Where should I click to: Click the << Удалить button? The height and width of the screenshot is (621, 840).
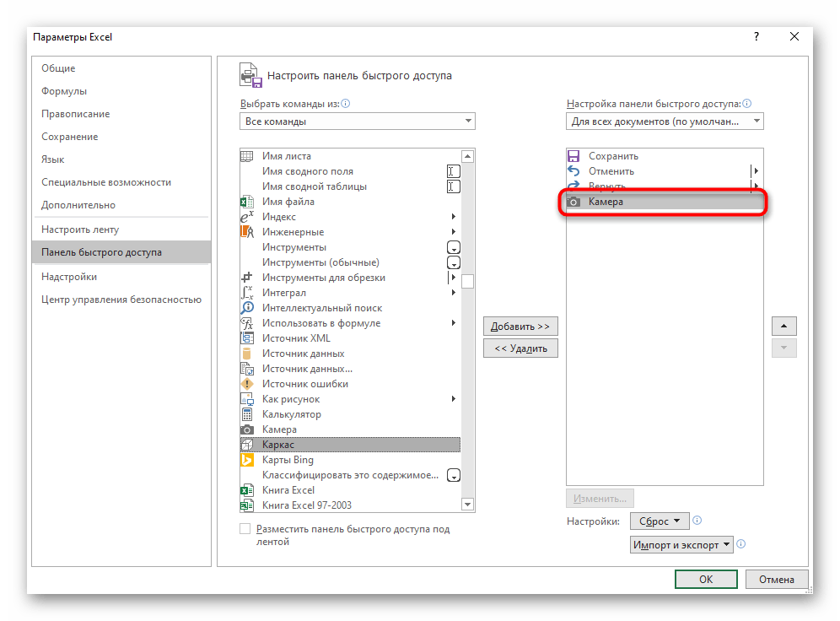[x=520, y=348]
